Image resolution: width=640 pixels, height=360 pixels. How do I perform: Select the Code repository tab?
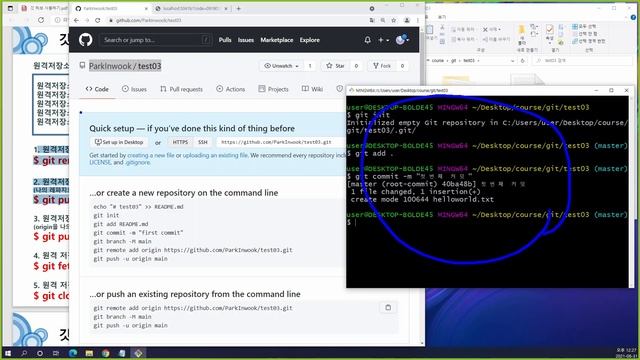point(97,89)
